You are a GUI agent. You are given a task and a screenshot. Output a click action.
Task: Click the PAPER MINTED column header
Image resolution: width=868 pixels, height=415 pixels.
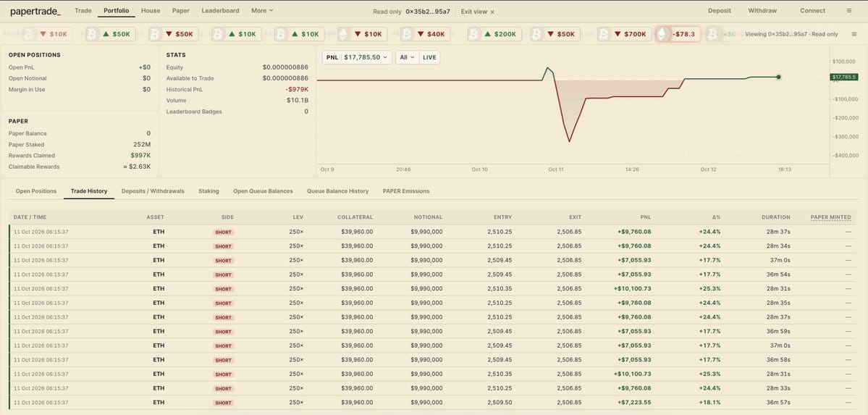[x=830, y=217]
